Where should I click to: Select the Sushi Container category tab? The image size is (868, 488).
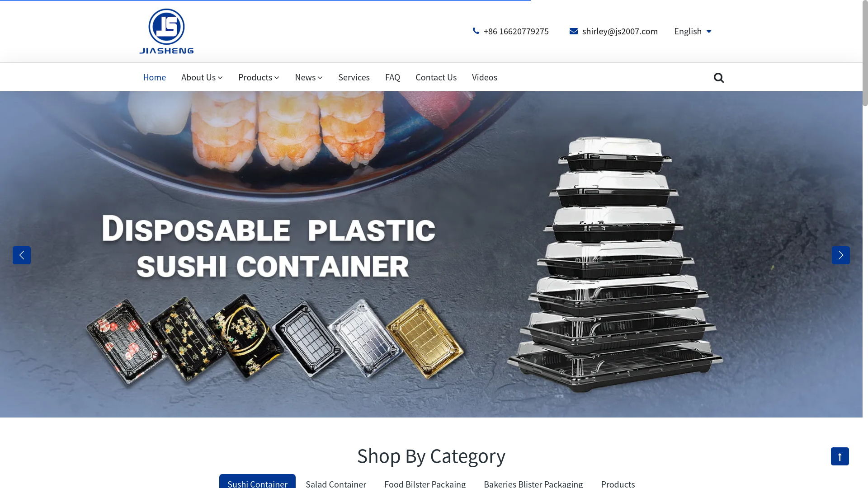(257, 482)
